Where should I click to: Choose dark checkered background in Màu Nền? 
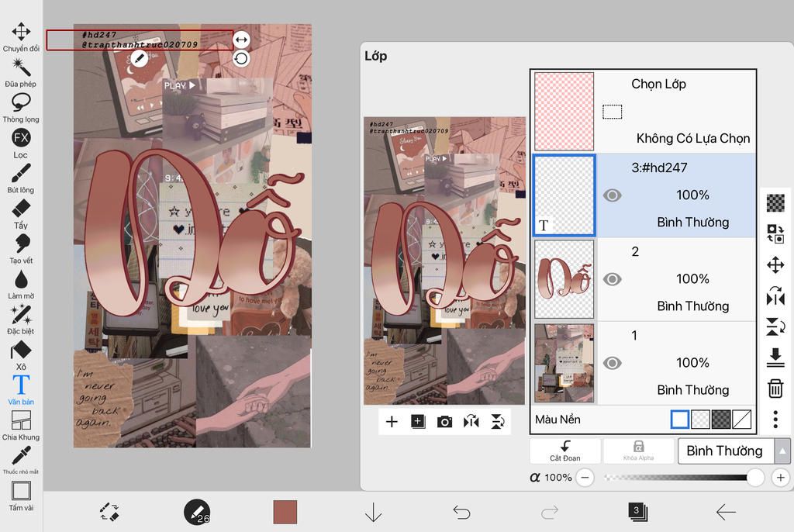(x=721, y=420)
